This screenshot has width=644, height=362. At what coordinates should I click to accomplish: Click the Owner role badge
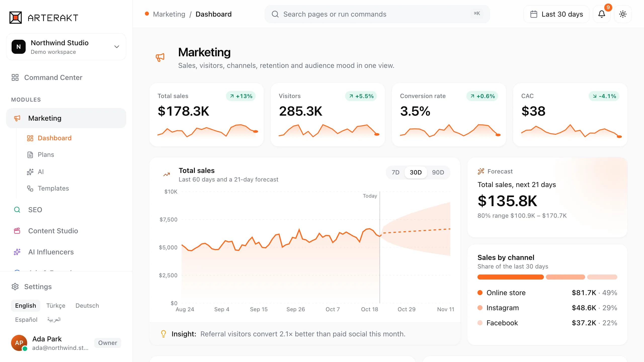(x=108, y=343)
